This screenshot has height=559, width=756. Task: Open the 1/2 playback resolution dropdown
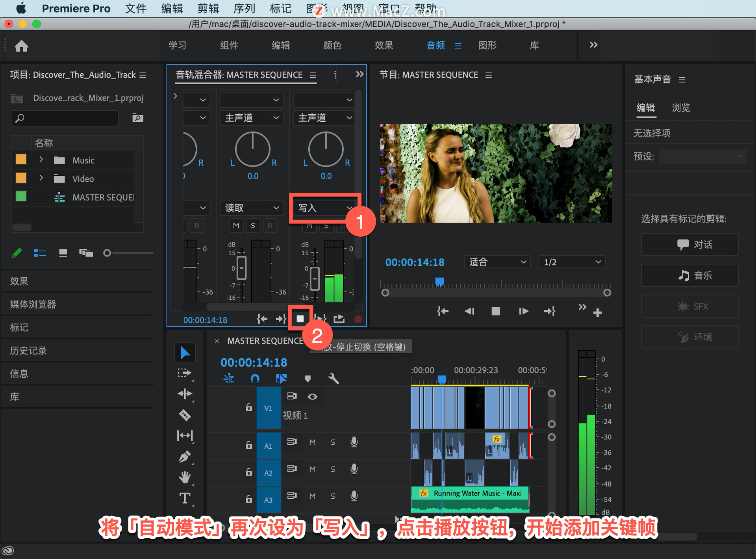(572, 262)
